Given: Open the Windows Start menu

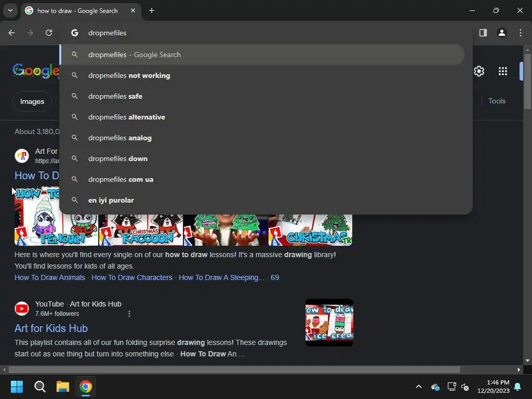Looking at the screenshot, I should point(17,387).
